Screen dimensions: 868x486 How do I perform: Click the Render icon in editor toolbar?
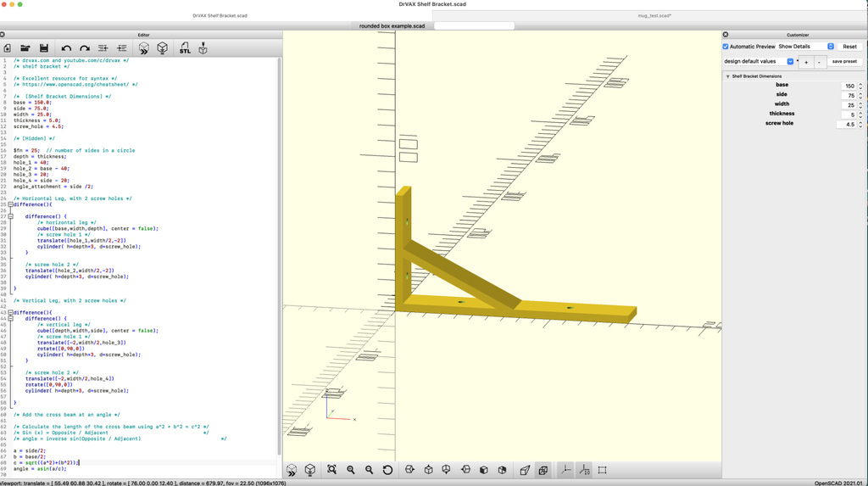click(163, 48)
